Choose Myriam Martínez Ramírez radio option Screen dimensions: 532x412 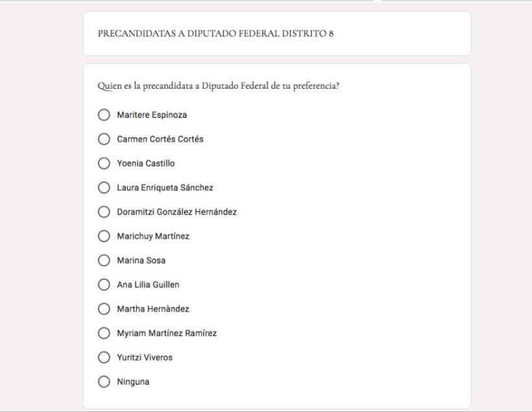104,333
